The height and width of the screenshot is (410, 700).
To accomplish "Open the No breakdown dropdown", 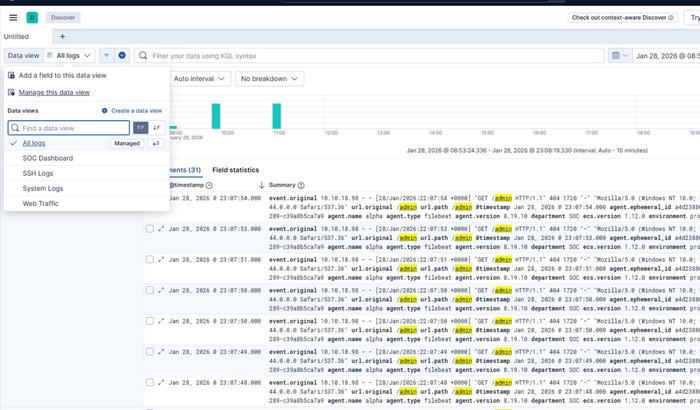I will point(269,79).
